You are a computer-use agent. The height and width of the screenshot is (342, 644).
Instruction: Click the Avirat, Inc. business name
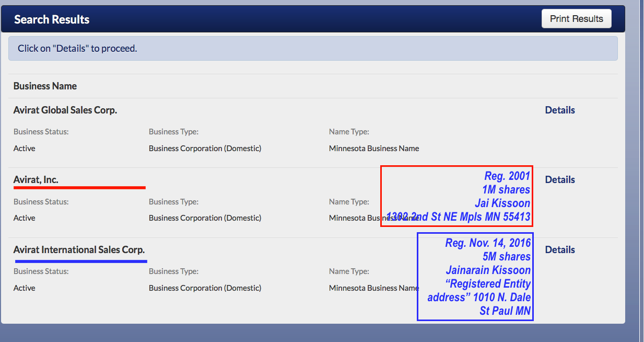pos(36,180)
